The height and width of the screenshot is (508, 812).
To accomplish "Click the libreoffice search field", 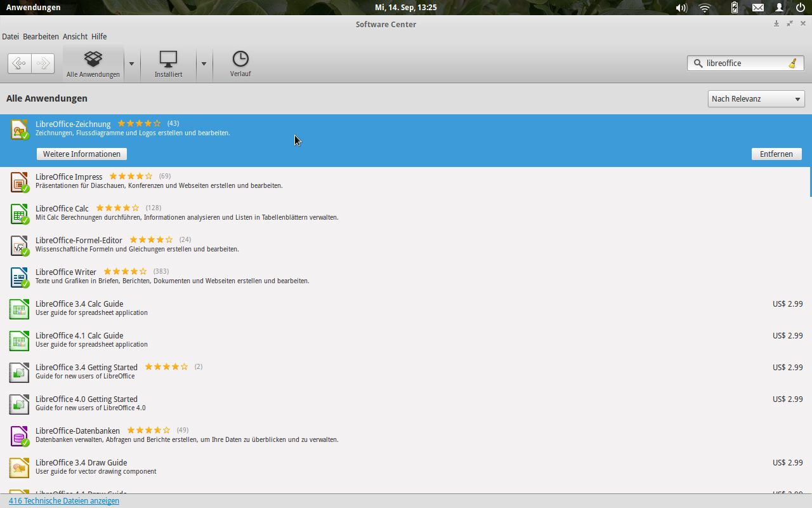I will 745,63.
